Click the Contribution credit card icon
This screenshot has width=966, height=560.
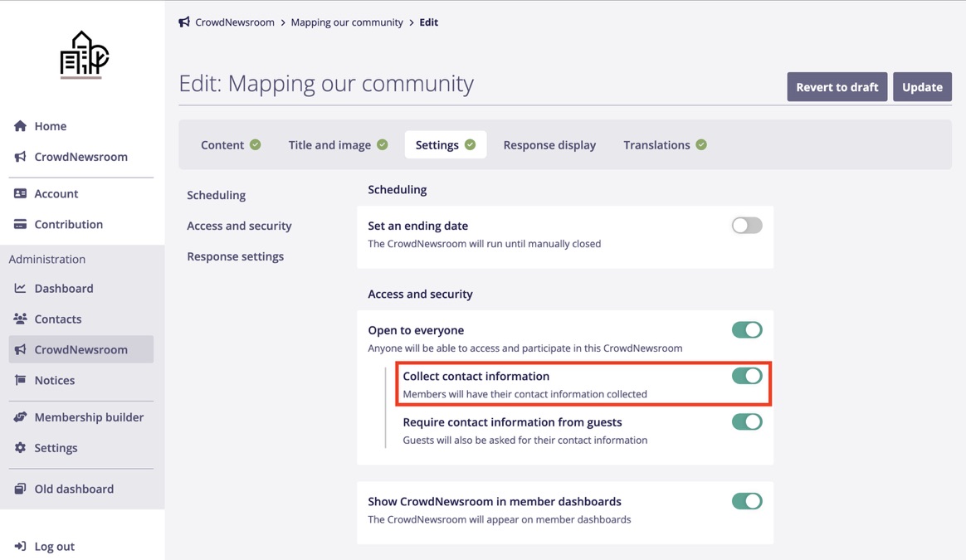(x=20, y=224)
